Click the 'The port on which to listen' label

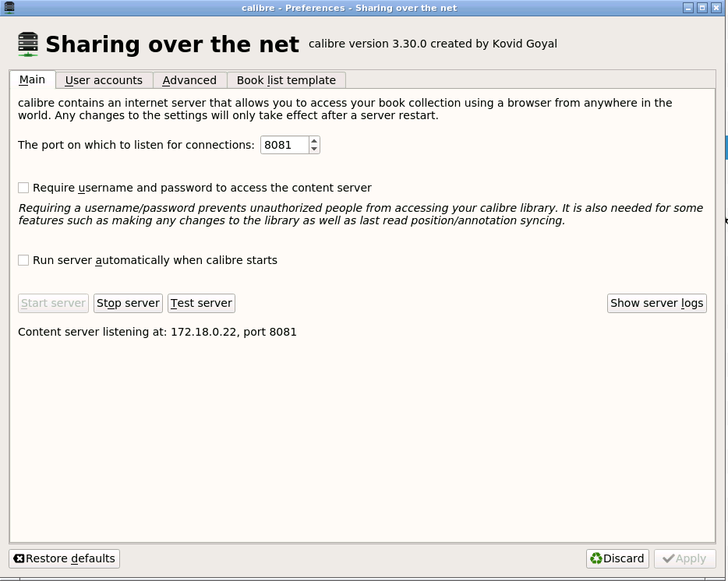(x=136, y=145)
